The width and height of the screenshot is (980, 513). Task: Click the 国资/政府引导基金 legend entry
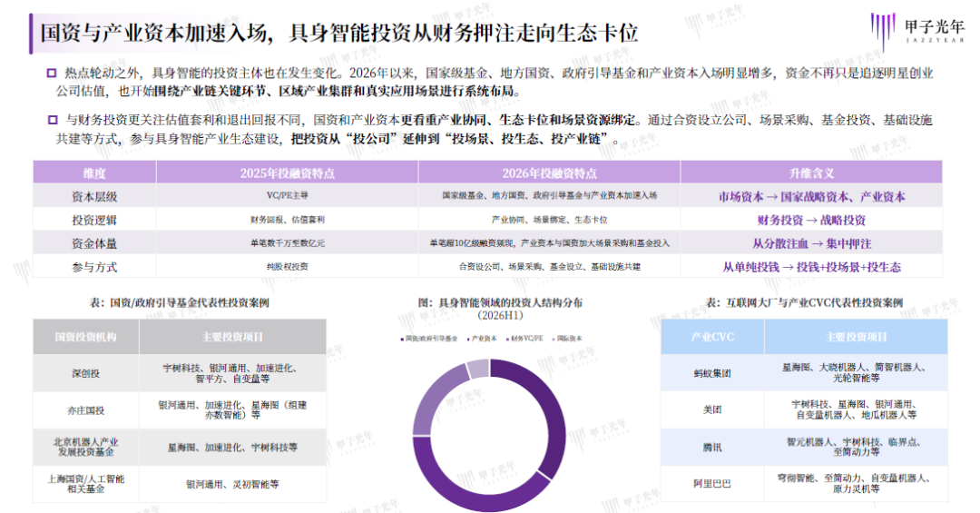pyautogui.click(x=428, y=339)
